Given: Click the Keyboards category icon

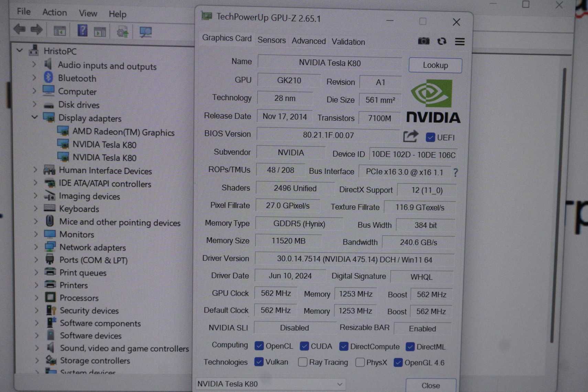Looking at the screenshot, I should click(50, 208).
